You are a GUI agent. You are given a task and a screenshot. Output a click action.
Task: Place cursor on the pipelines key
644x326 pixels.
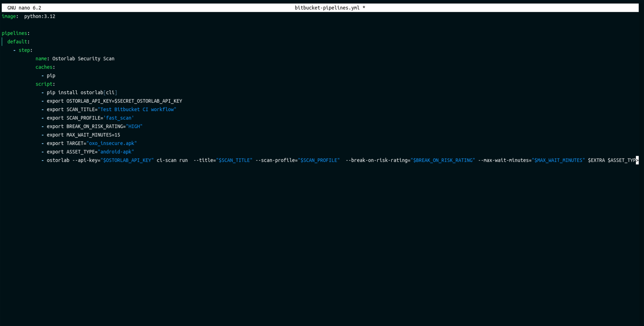(14, 33)
